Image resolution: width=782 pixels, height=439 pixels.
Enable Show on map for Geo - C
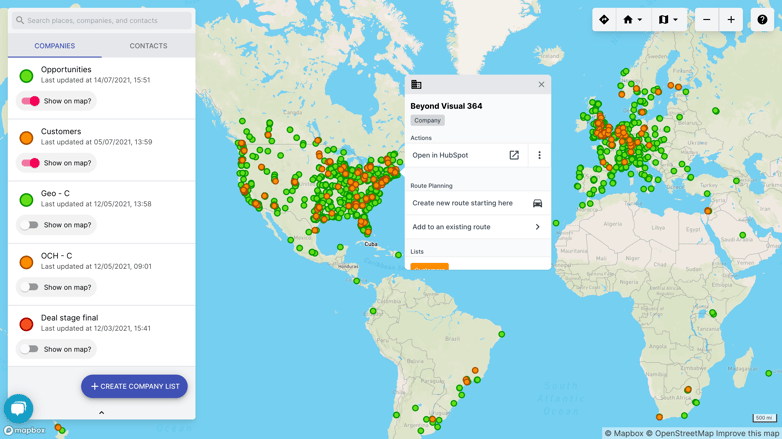[29, 225]
